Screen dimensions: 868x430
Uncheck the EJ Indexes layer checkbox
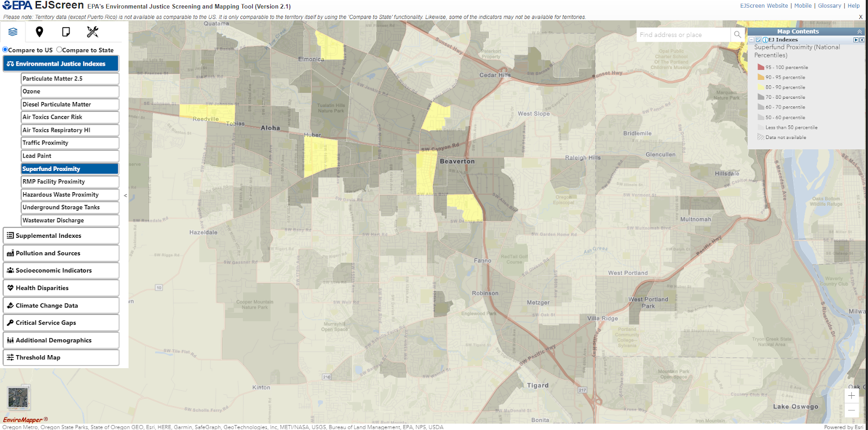coord(758,40)
